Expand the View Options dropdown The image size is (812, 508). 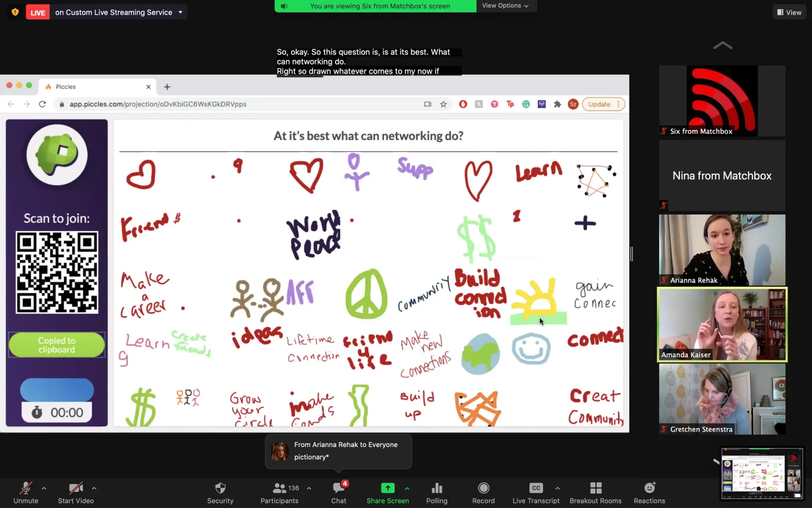point(505,6)
